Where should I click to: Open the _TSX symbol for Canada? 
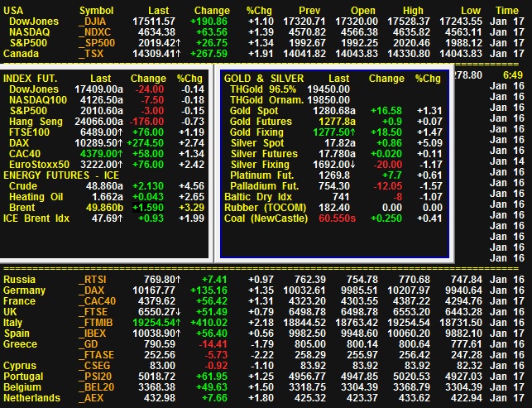click(90, 54)
